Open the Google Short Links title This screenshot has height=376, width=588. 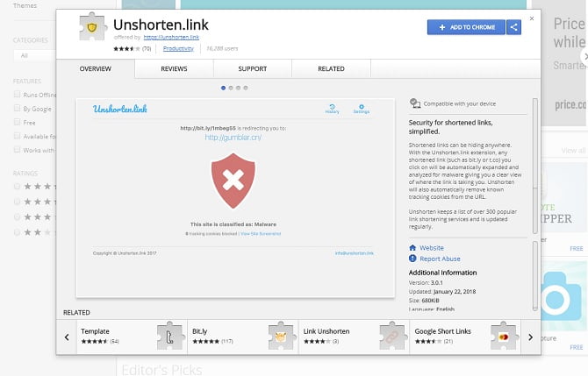point(442,331)
